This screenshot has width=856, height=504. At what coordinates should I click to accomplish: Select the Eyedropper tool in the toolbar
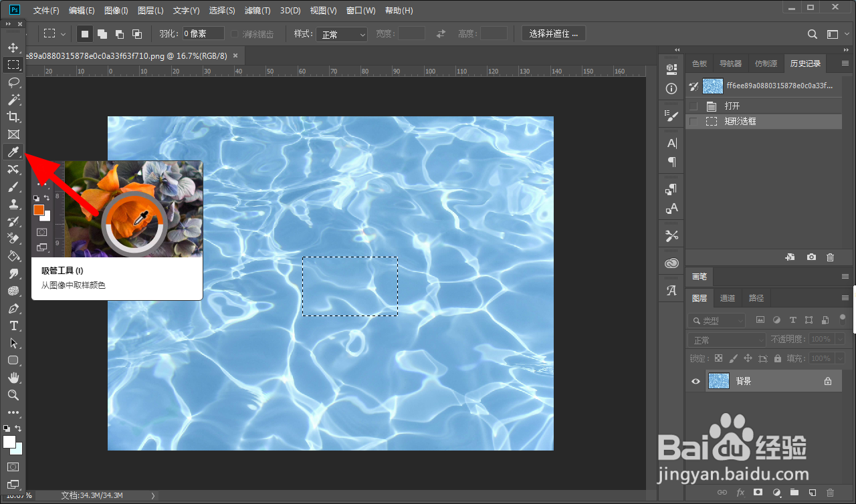[13, 152]
